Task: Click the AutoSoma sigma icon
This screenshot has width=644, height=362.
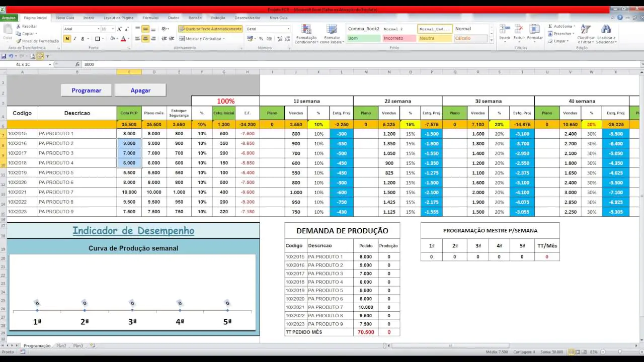Action: click(550, 26)
